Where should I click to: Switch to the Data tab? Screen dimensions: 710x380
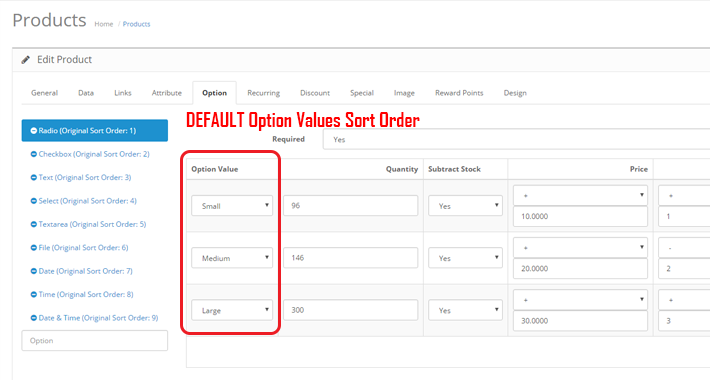click(86, 93)
